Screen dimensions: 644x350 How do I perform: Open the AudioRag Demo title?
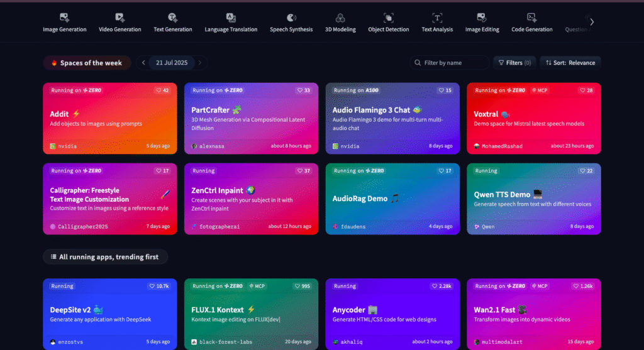coord(360,199)
